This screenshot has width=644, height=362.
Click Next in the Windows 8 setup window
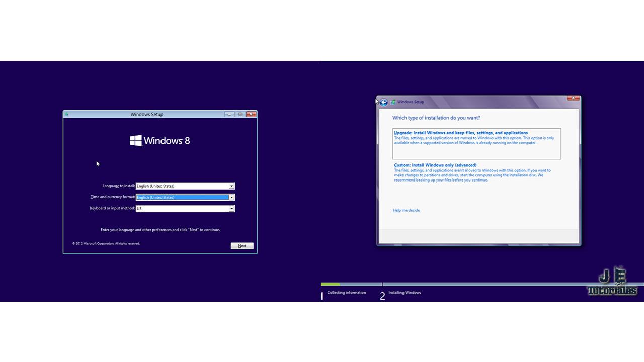coord(242,246)
